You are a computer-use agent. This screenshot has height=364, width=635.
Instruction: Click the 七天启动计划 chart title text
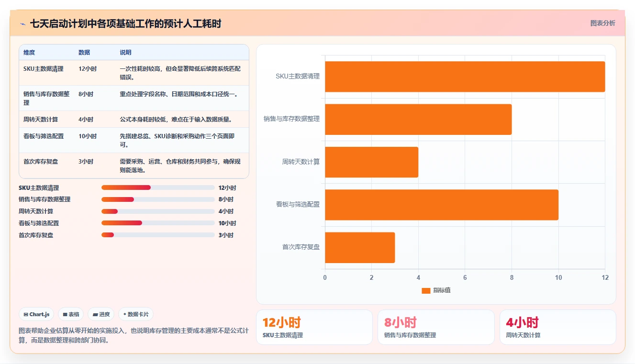coord(125,23)
